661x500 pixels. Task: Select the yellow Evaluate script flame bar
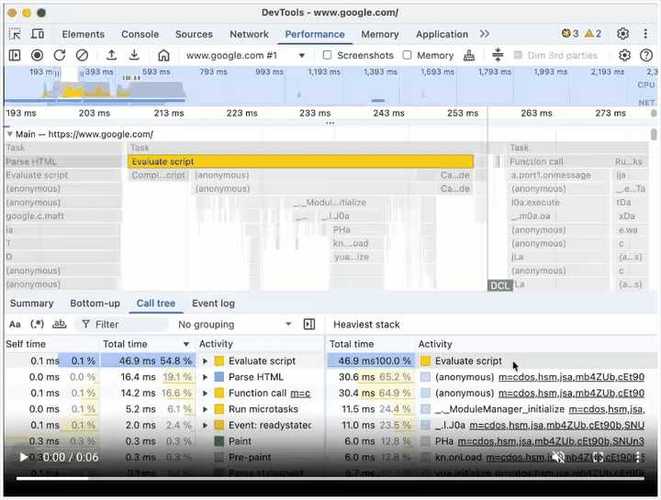click(x=300, y=161)
